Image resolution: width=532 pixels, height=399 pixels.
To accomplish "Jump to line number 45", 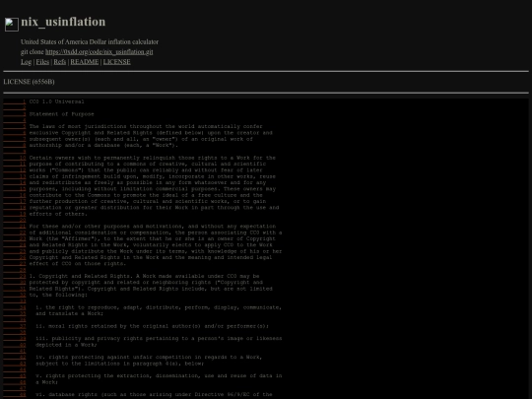I will tap(15, 376).
